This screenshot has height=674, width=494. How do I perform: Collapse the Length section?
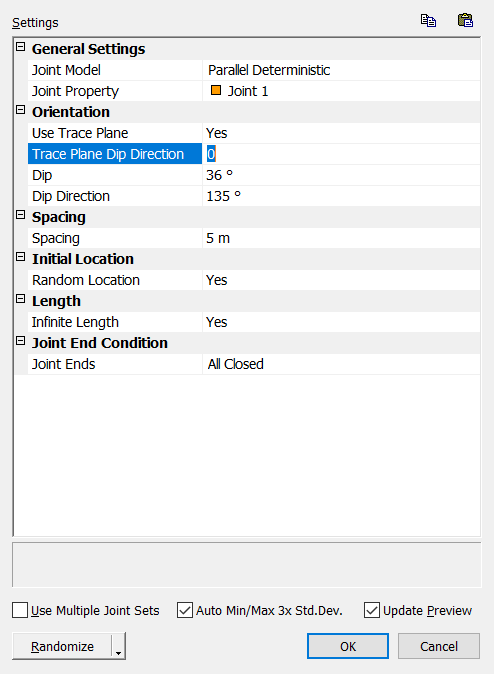point(21,299)
